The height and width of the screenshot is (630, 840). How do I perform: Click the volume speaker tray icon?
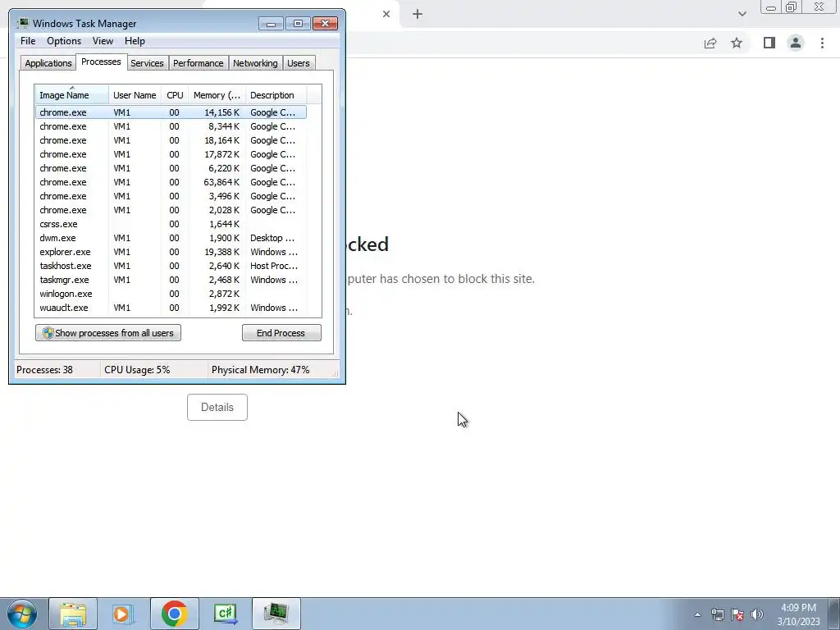point(757,614)
